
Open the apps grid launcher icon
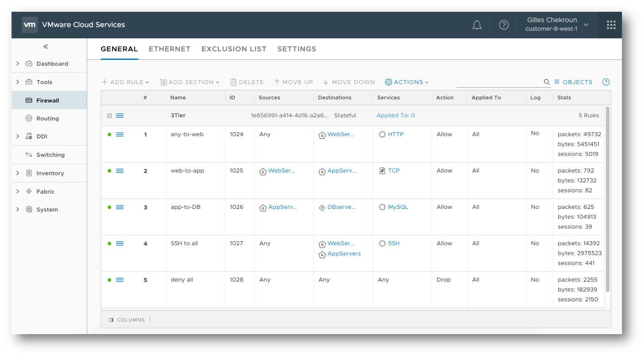tap(611, 25)
